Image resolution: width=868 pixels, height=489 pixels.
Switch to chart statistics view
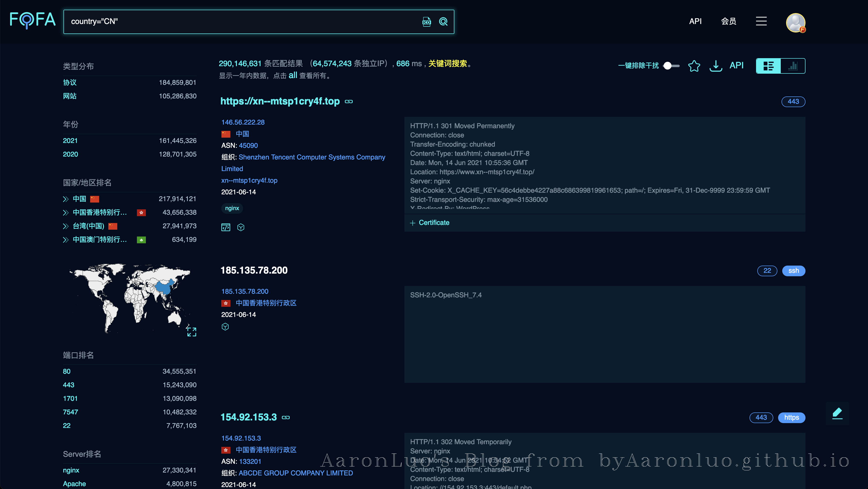[x=793, y=66]
